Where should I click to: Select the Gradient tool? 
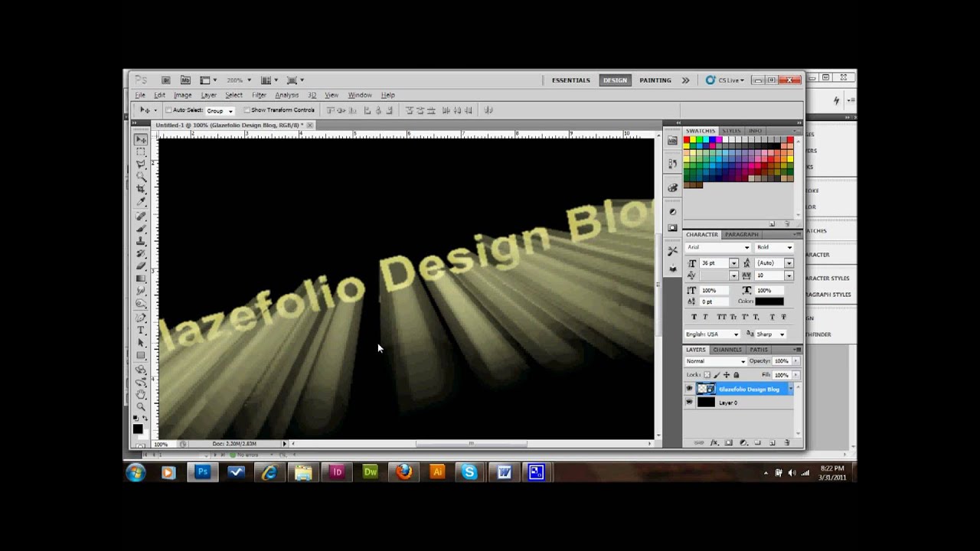[141, 279]
